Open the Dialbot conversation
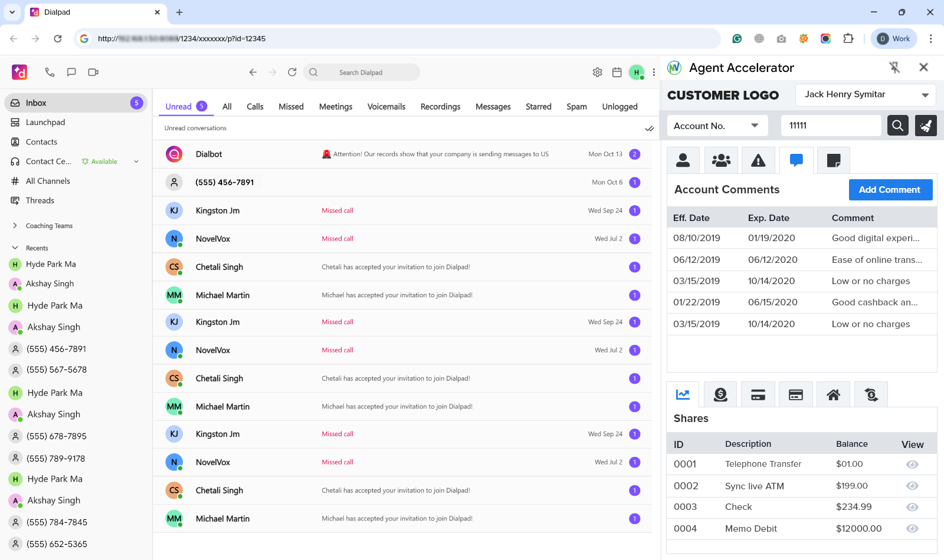Viewport: 944px width, 560px height. click(402, 154)
